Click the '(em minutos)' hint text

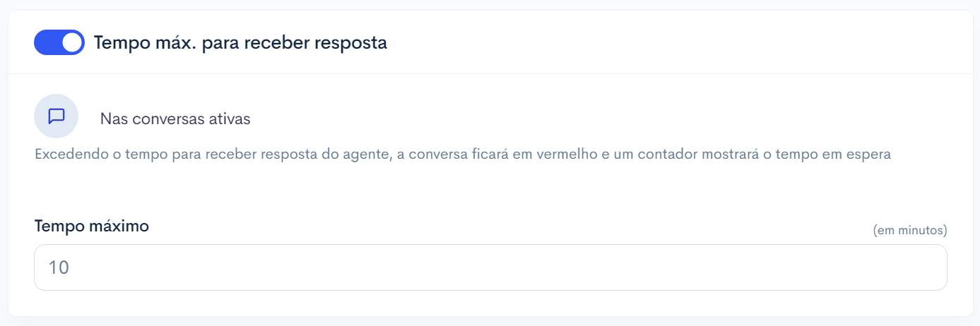[x=910, y=230]
